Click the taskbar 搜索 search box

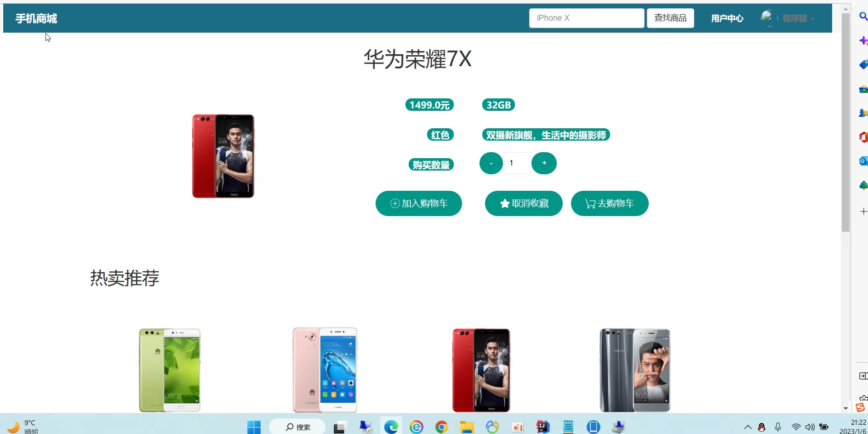(x=297, y=427)
